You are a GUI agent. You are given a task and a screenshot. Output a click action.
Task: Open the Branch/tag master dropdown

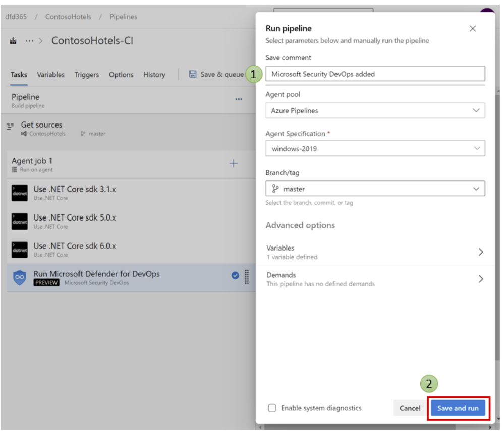coord(375,189)
